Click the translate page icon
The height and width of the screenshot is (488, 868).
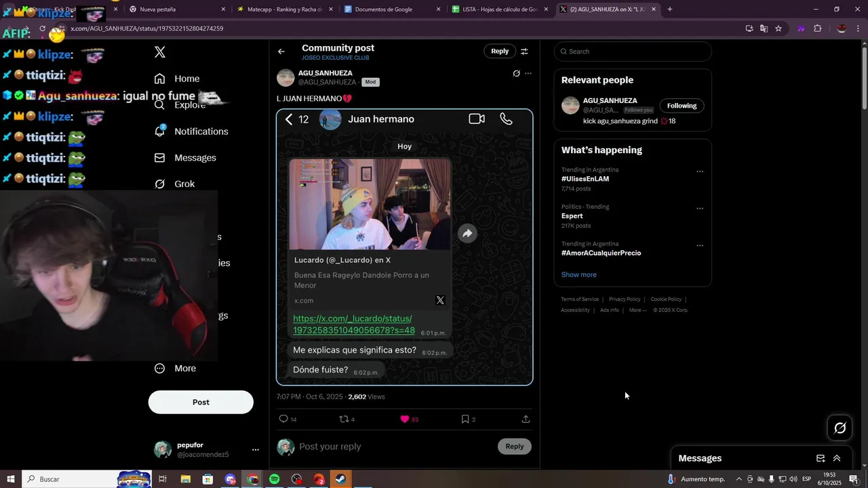(764, 28)
